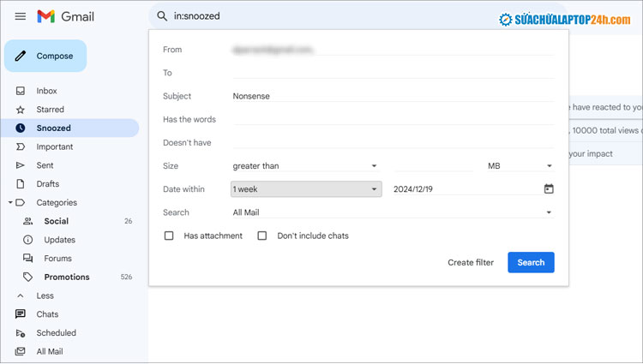Click the Subject field containing Nonsense
The height and width of the screenshot is (364, 643).
point(392,96)
